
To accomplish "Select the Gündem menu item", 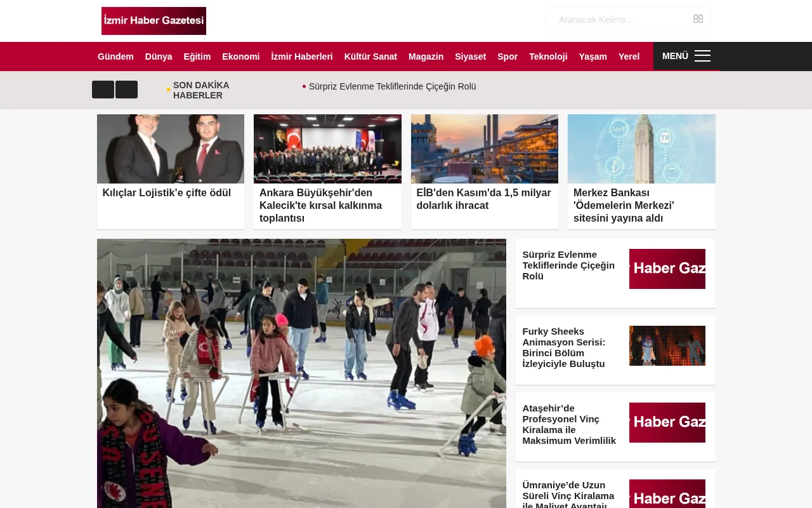I will pyautogui.click(x=115, y=57).
